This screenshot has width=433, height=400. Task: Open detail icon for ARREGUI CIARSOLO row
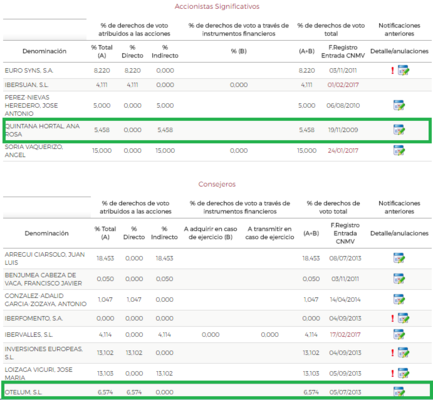click(x=399, y=258)
